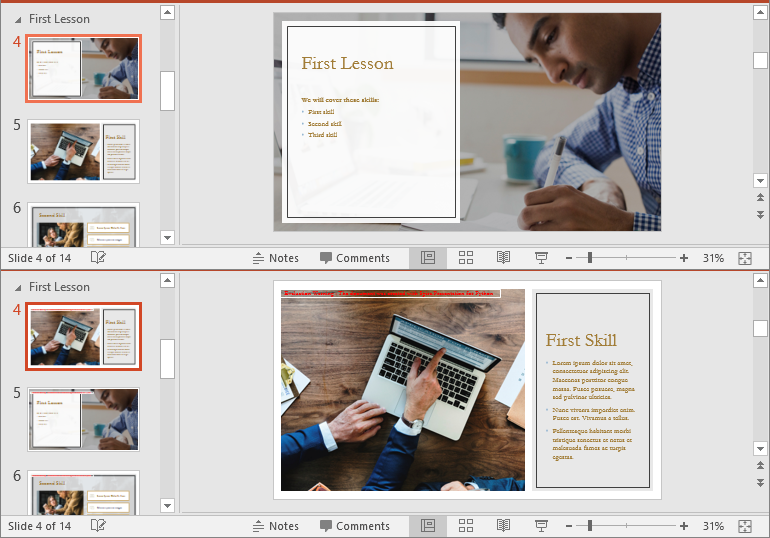Switch to Slide Sorter view in the top window
This screenshot has width=770, height=538.
pyautogui.click(x=466, y=258)
